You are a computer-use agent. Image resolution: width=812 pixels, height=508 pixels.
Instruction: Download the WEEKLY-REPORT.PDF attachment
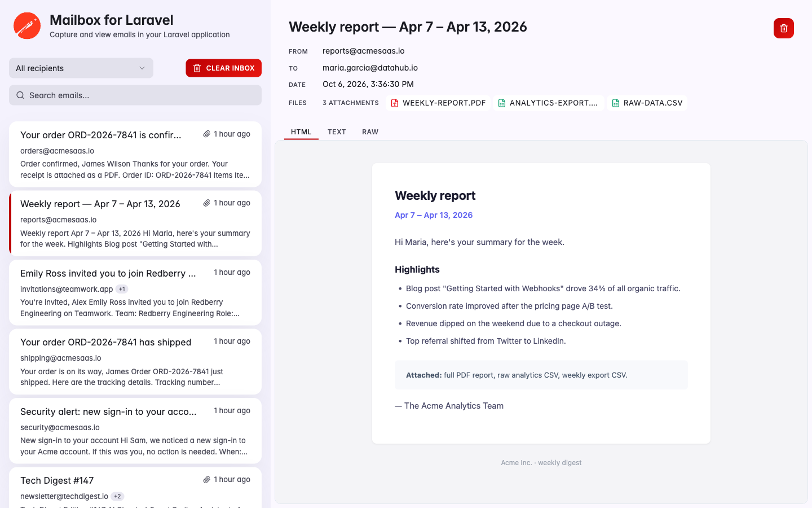point(439,103)
